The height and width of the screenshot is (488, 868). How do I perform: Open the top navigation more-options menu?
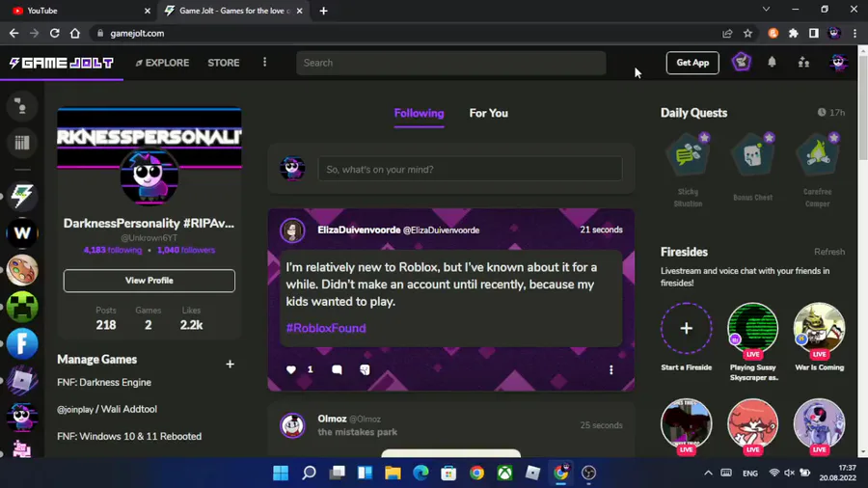coord(264,62)
